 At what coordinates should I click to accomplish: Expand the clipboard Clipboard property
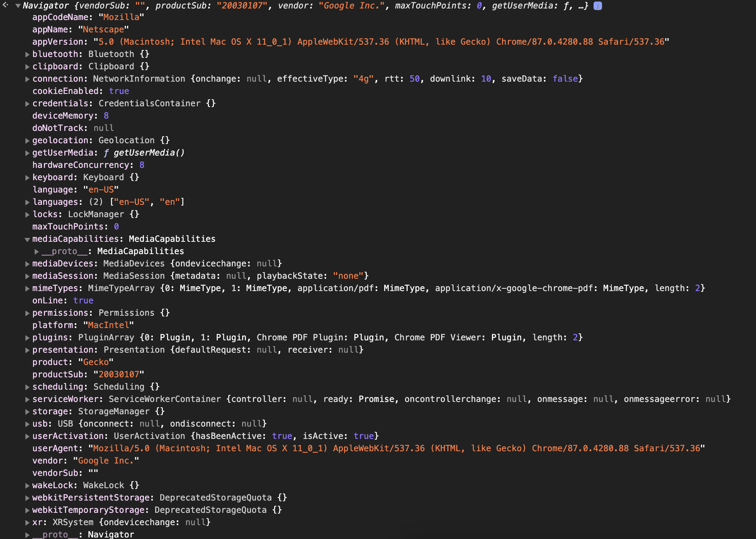[x=27, y=67]
